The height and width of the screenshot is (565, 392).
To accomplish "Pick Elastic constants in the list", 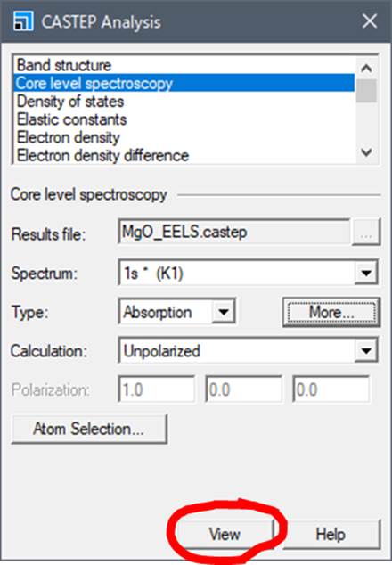I will pos(184,119).
